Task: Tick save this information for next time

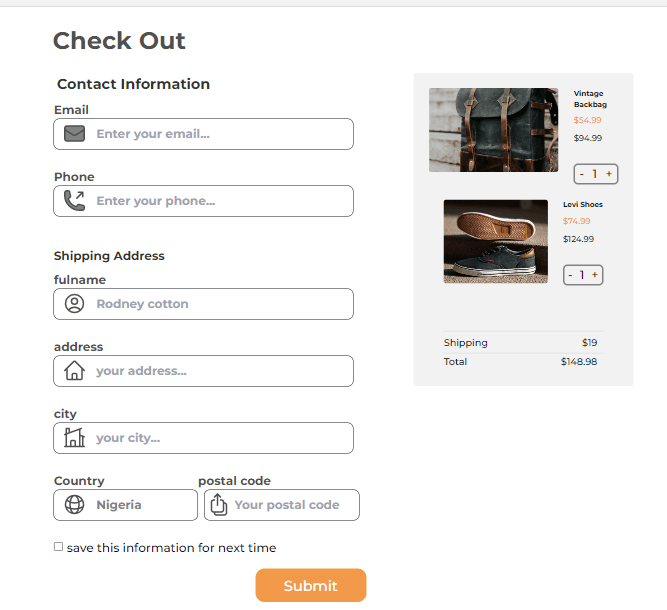Action: [59, 547]
